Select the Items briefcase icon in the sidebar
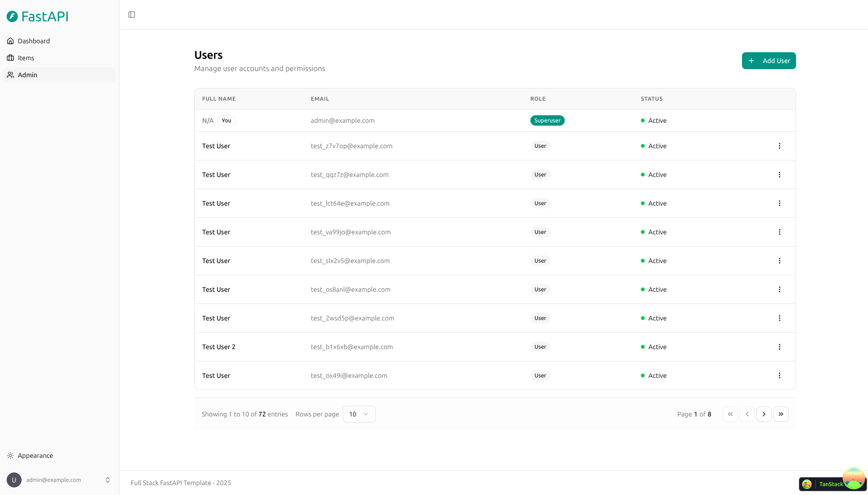Viewport: 868px width, 495px height. click(10, 58)
